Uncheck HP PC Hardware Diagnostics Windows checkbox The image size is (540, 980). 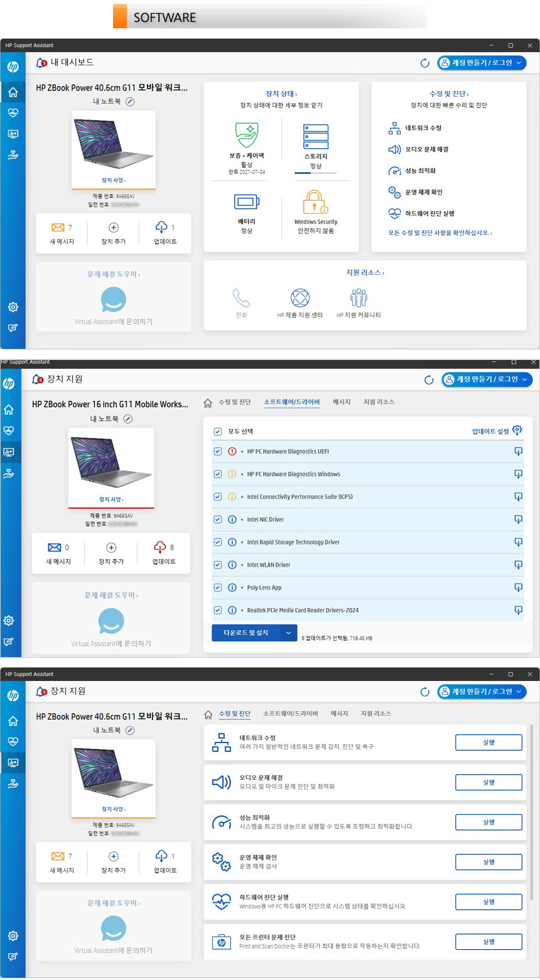(x=217, y=474)
